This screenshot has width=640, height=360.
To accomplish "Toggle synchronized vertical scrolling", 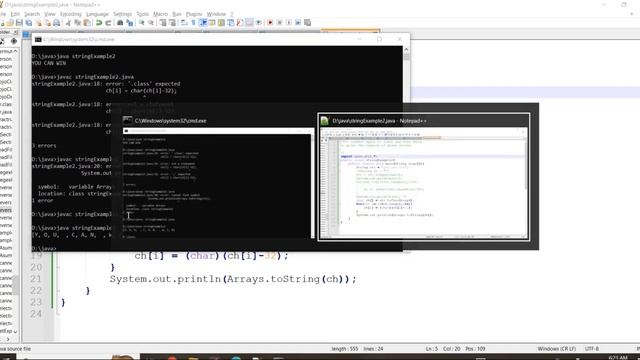I will click(163, 23).
